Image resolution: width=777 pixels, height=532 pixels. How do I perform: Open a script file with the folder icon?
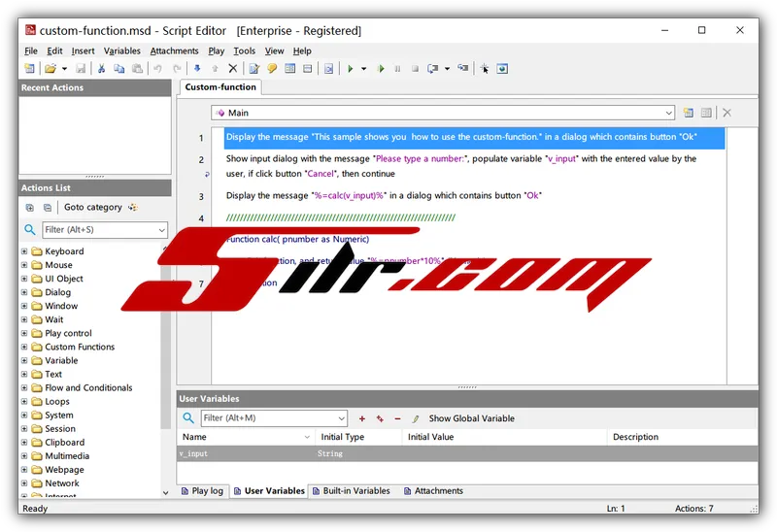[x=51, y=68]
